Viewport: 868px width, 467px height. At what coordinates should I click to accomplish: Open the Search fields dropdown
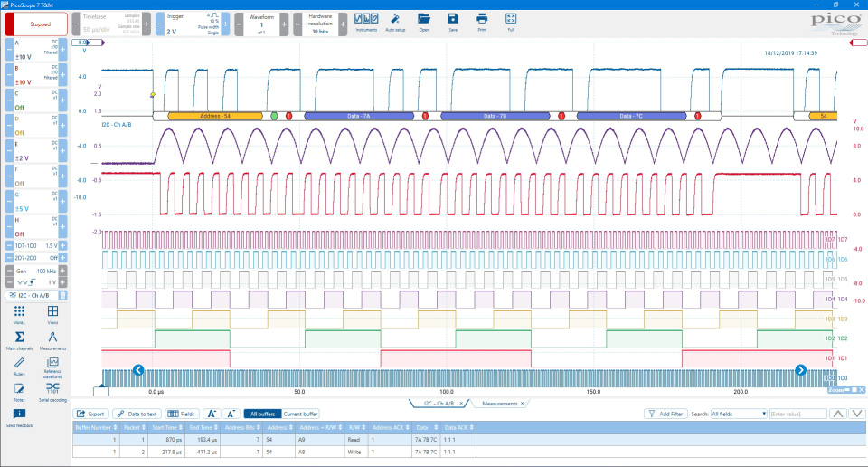[x=737, y=414]
